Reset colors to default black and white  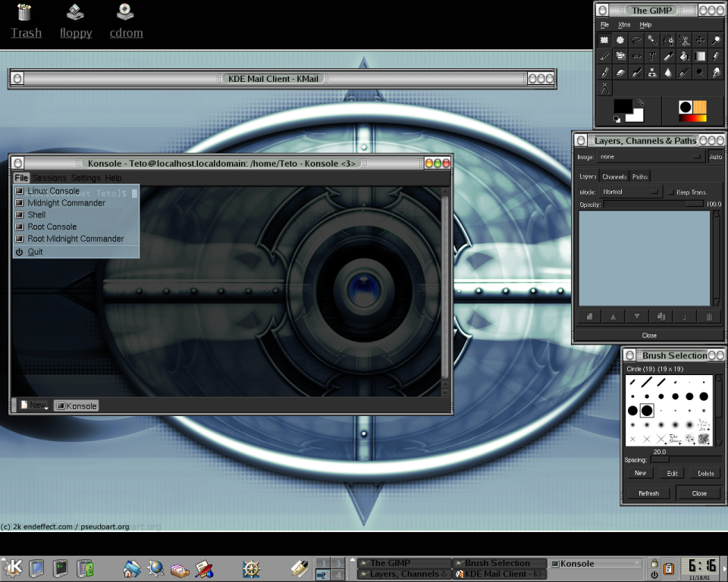click(617, 120)
